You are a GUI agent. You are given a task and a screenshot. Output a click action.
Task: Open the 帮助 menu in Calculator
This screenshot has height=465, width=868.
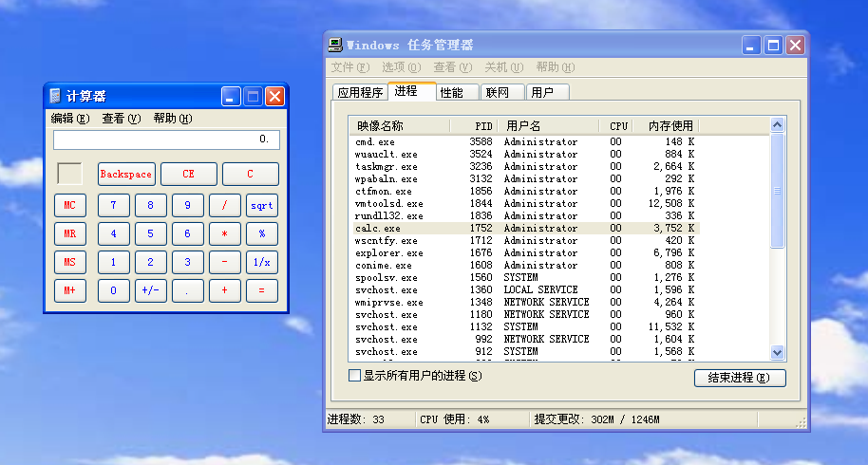click(x=173, y=119)
